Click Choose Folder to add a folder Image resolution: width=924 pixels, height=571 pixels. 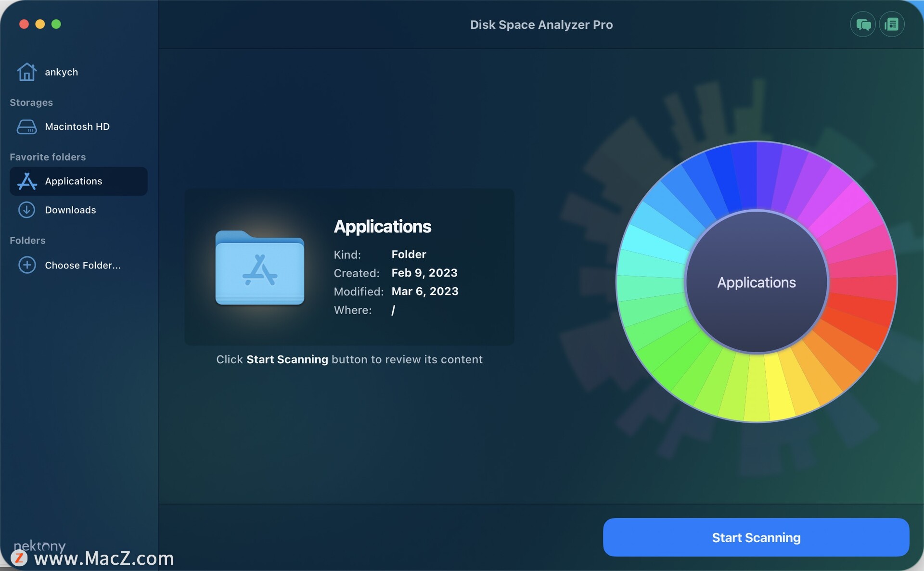(83, 265)
